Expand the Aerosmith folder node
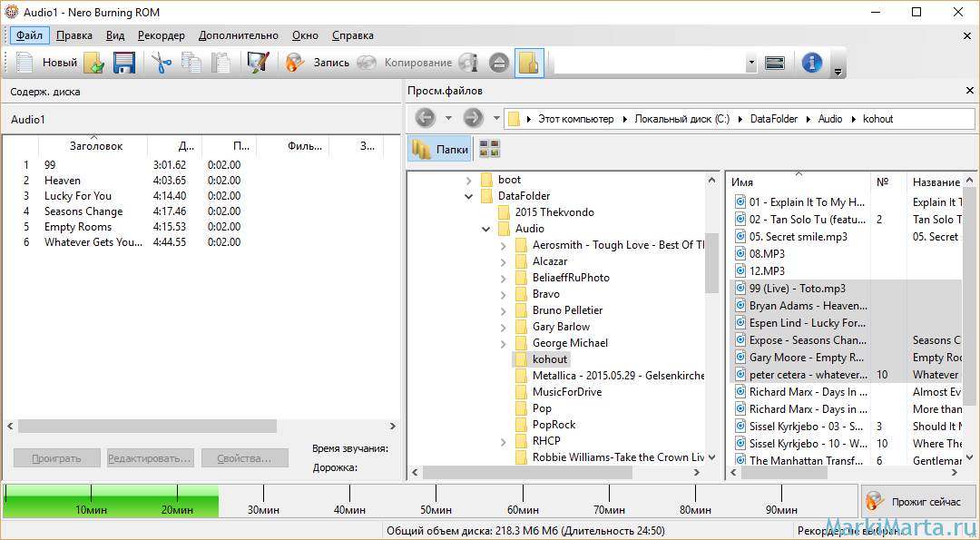This screenshot has height=540, width=980. tap(503, 246)
